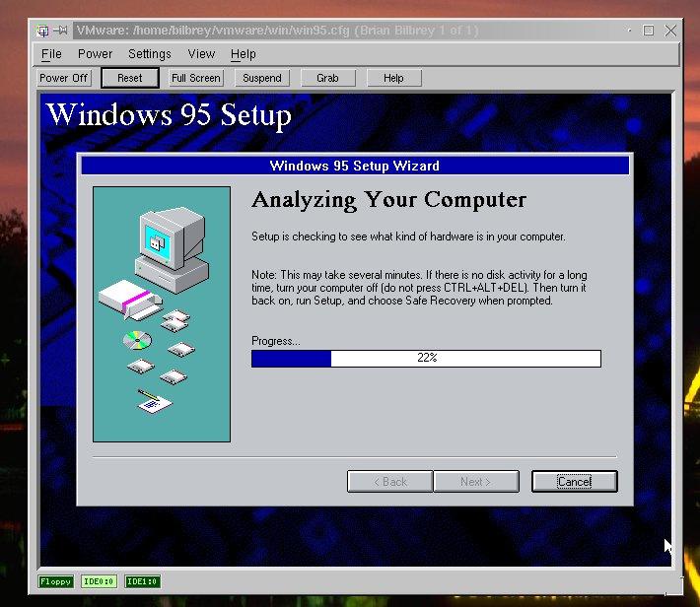
Task: Open the Power menu
Action: tap(96, 54)
